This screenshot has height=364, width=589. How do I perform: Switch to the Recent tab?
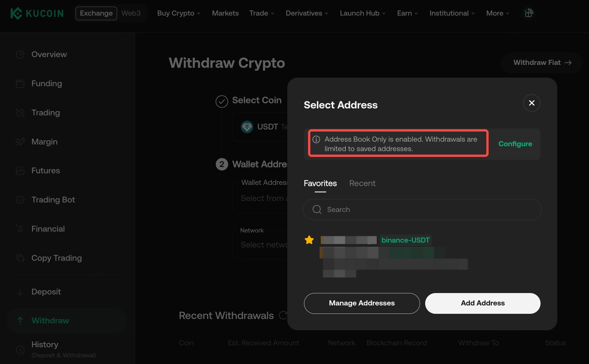(x=362, y=183)
